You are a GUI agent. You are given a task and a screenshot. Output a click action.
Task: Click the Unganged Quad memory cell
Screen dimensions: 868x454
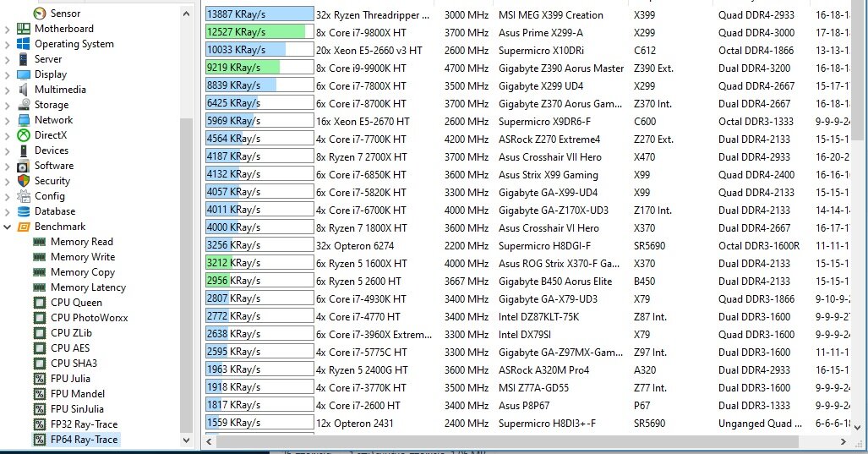click(760, 424)
